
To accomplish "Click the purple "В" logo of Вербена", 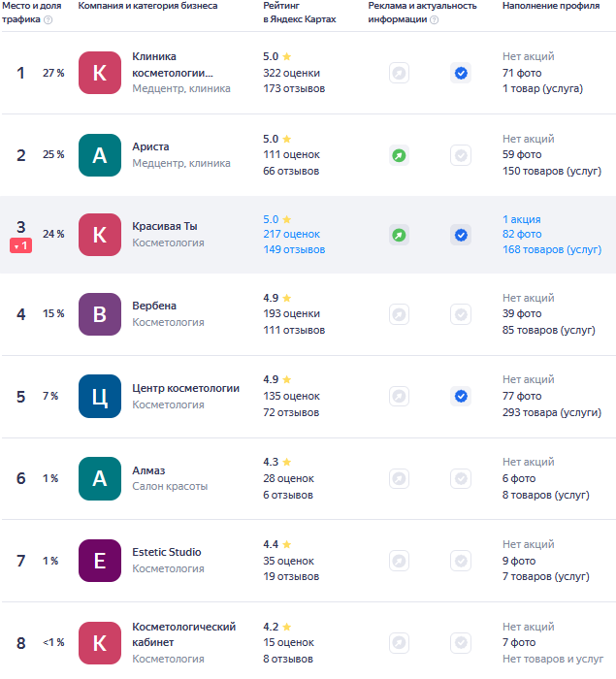I will tap(100, 314).
